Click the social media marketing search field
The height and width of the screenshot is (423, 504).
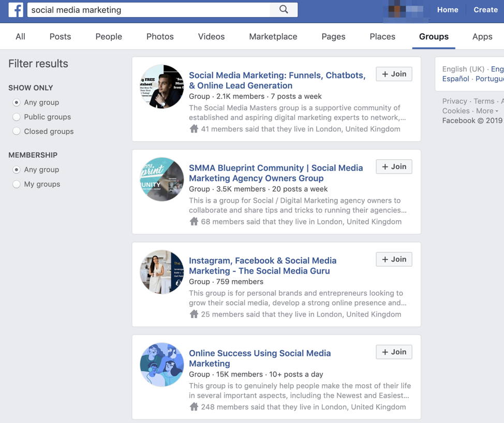149,10
